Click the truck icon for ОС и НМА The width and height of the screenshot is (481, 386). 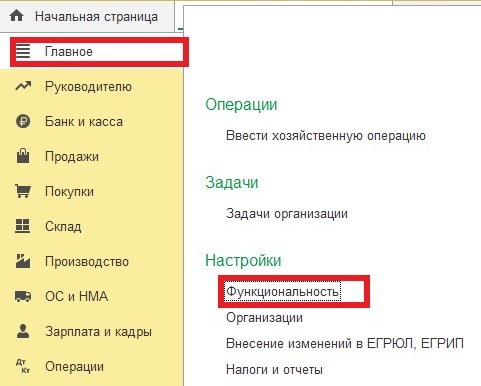click(23, 296)
